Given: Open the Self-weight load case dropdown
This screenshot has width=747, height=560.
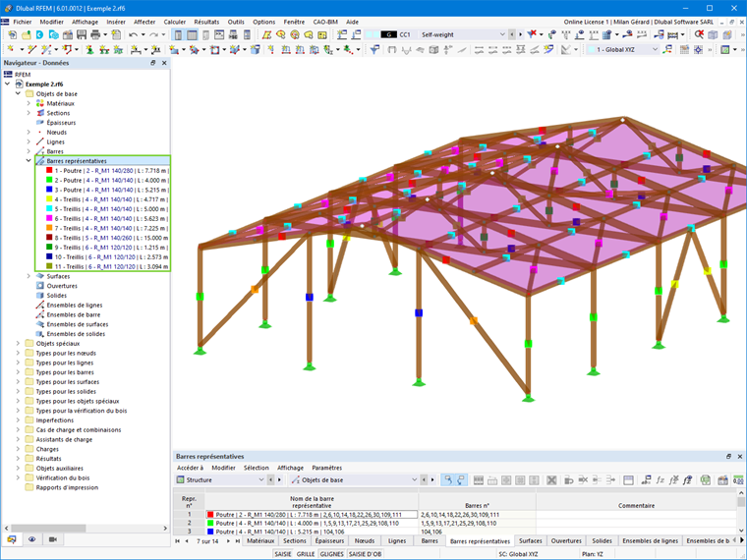Looking at the screenshot, I should click(x=502, y=34).
